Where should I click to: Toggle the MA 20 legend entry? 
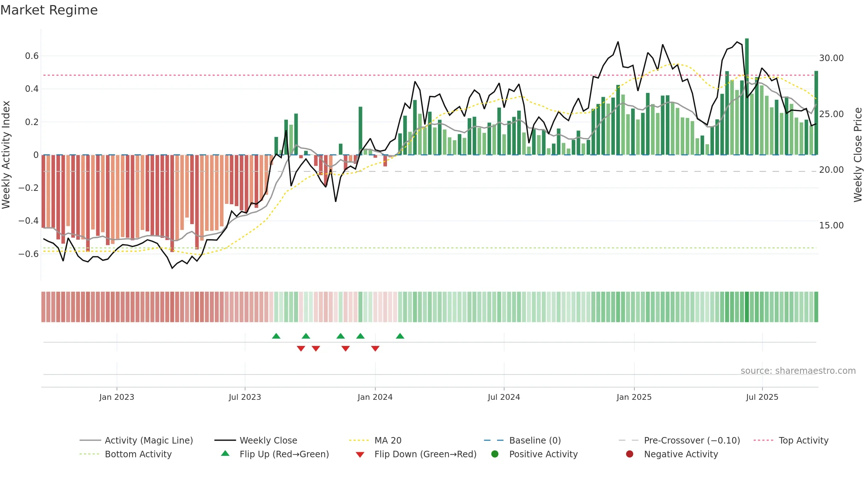point(375,440)
